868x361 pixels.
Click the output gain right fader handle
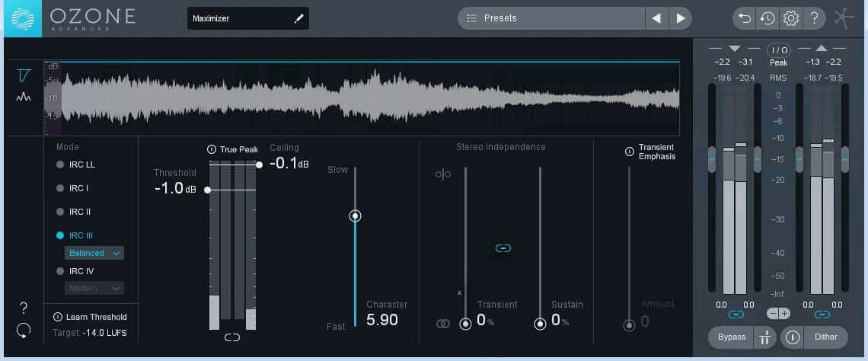click(844, 159)
